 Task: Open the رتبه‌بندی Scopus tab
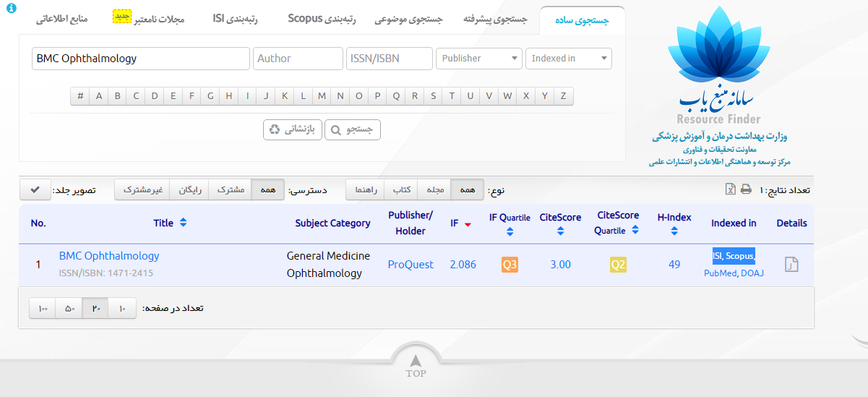click(x=322, y=19)
